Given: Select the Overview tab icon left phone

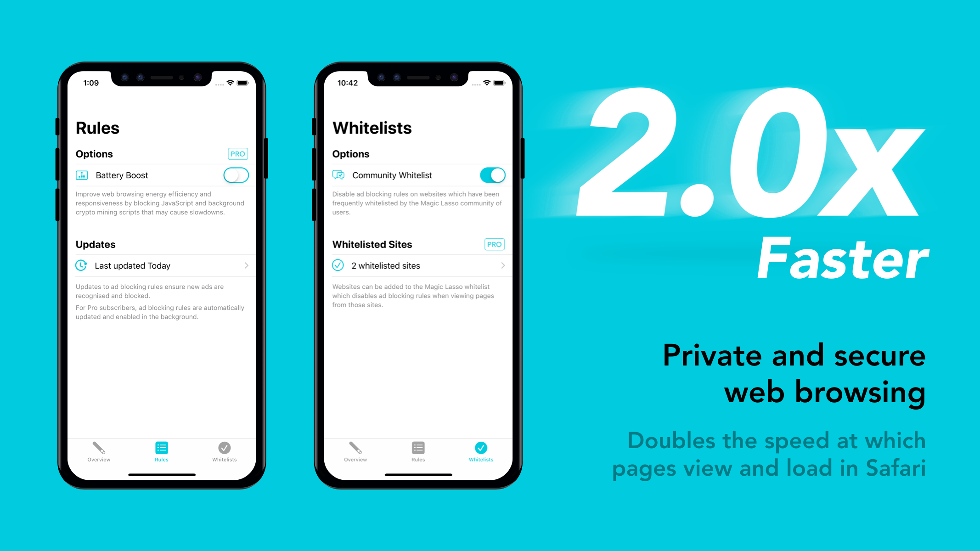Looking at the screenshot, I should coord(100,447).
